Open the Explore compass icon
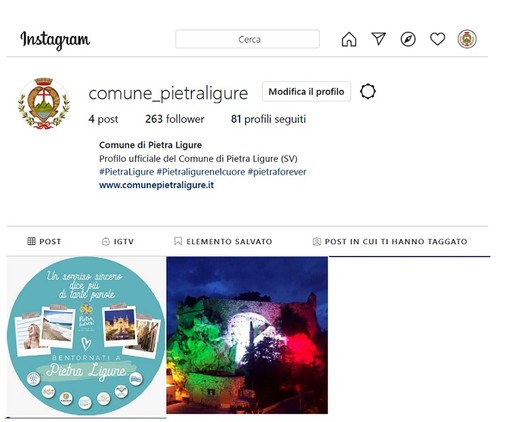Image resolution: width=510 pixels, height=422 pixels. [408, 39]
